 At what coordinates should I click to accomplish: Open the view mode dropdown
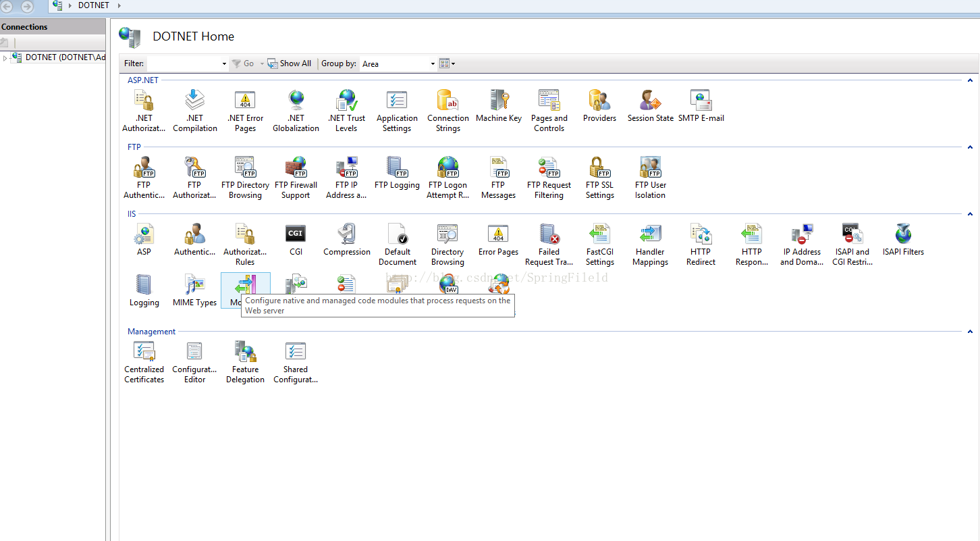(x=447, y=63)
